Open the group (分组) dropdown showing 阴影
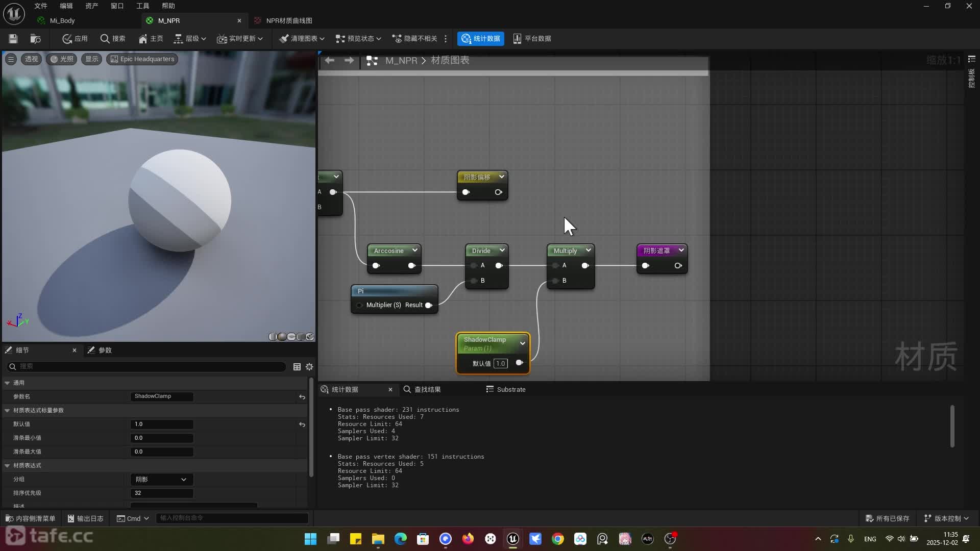Viewport: 980px width, 551px height. point(161,480)
